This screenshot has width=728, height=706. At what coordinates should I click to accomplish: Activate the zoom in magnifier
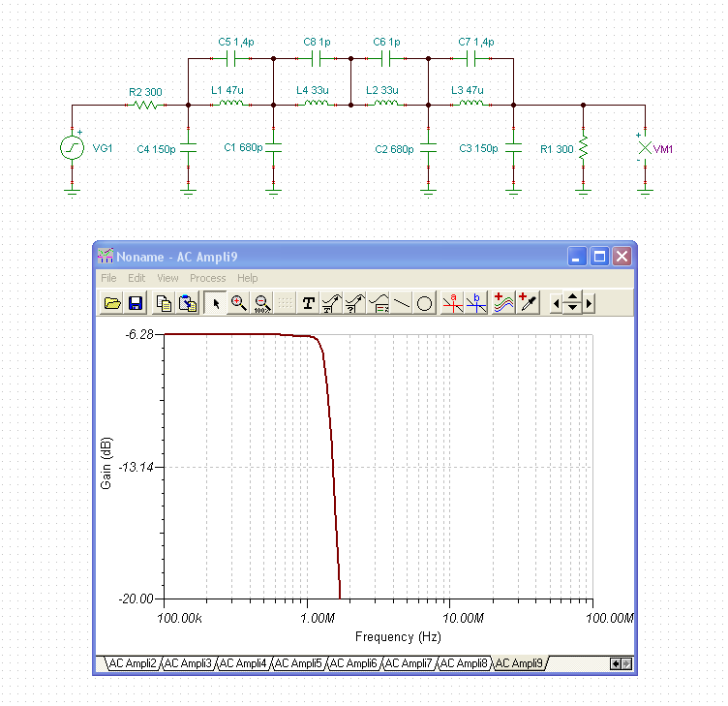click(239, 303)
